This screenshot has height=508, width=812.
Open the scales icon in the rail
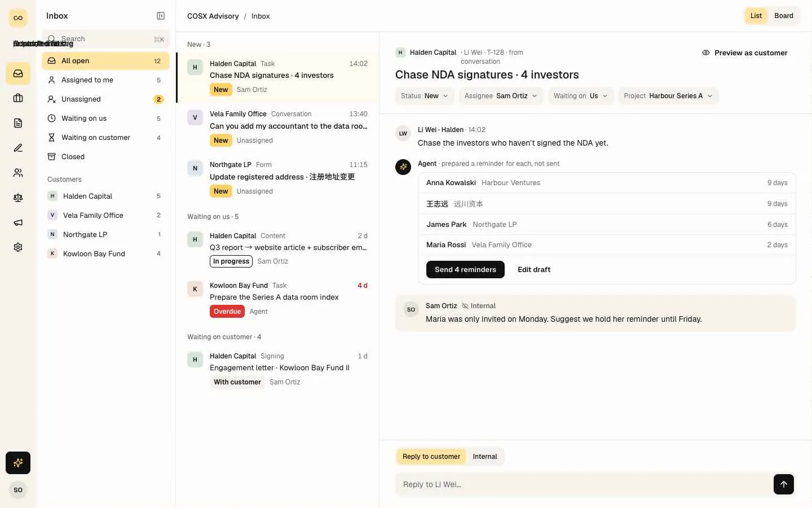pos(18,198)
